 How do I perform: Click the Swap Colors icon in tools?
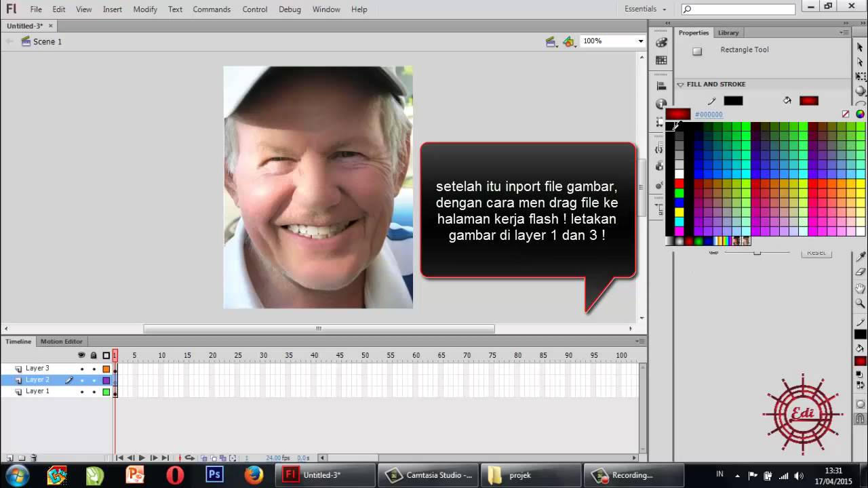pyautogui.click(x=860, y=386)
